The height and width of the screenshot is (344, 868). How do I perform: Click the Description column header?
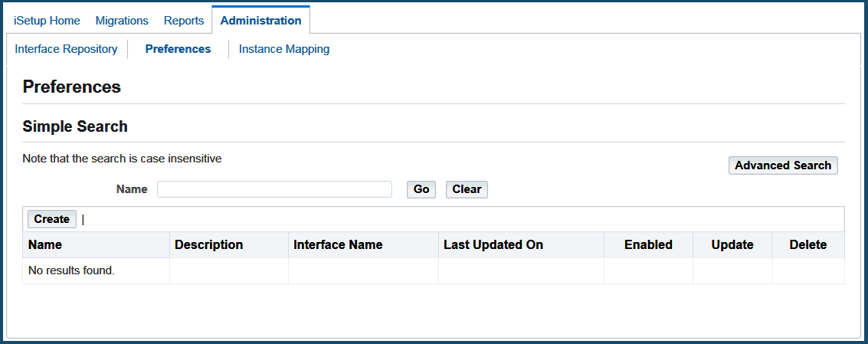pyautogui.click(x=208, y=245)
